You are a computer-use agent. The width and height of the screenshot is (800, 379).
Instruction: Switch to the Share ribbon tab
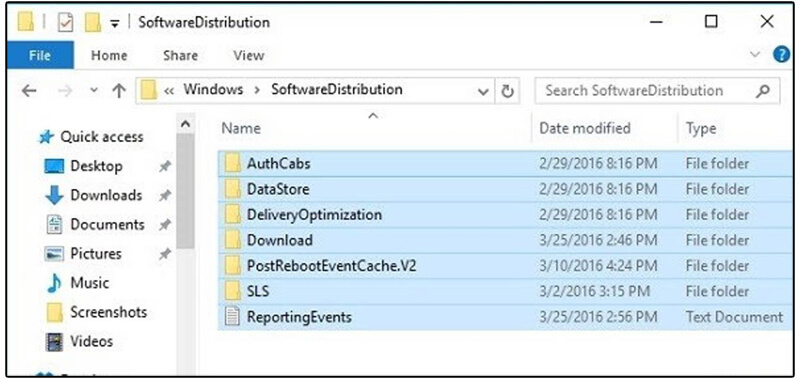[180, 55]
